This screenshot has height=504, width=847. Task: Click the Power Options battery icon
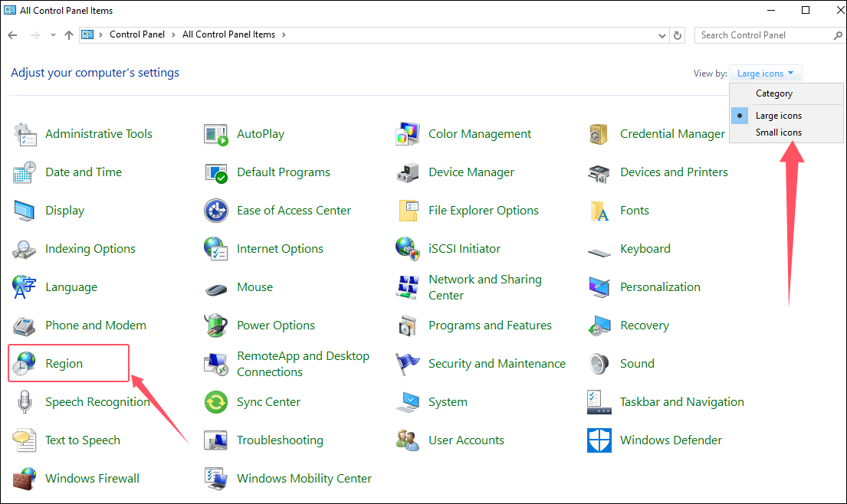pyautogui.click(x=216, y=326)
